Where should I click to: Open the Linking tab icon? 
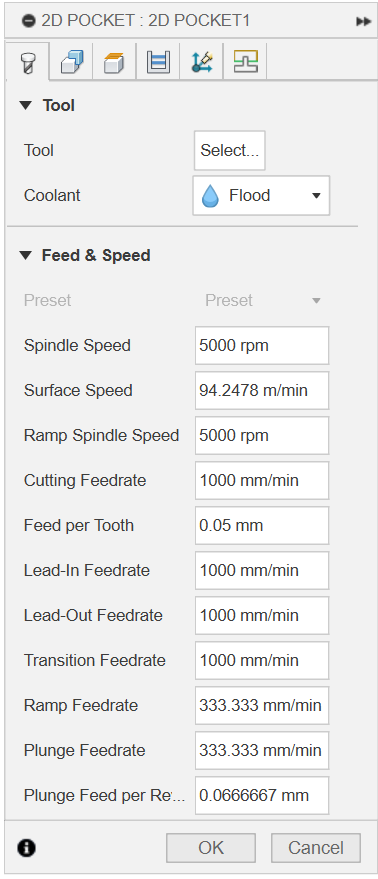201,62
